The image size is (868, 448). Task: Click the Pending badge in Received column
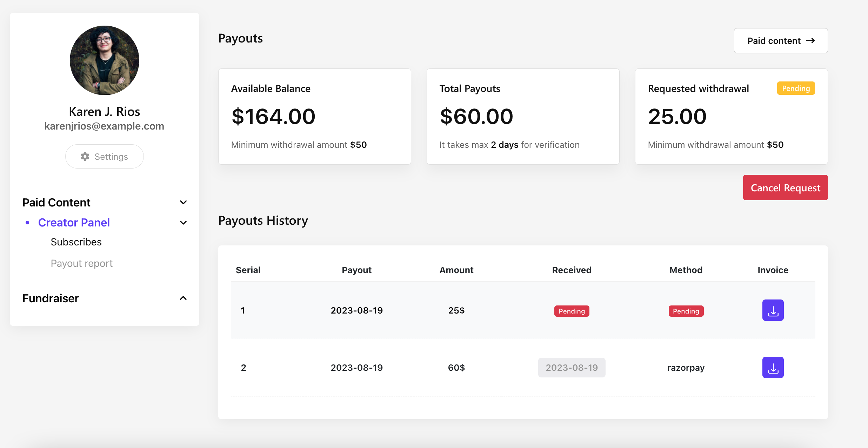pos(572,311)
